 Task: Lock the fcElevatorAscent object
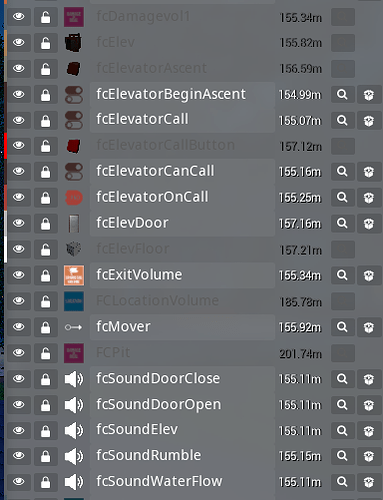pos(46,69)
